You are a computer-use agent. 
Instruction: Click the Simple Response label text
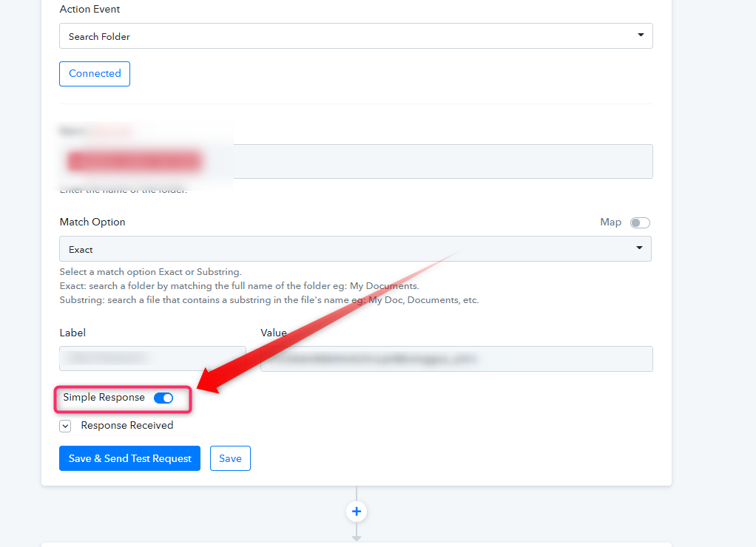(104, 398)
